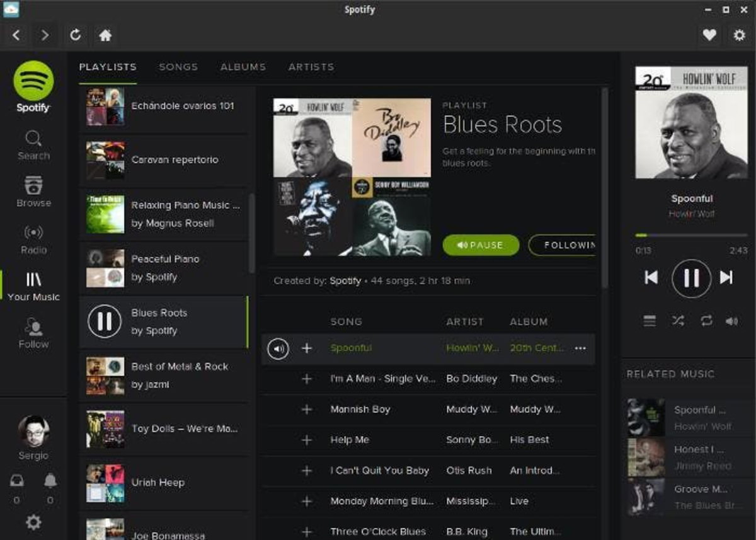756x540 pixels.
Task: Skip to next track
Action: tap(726, 277)
